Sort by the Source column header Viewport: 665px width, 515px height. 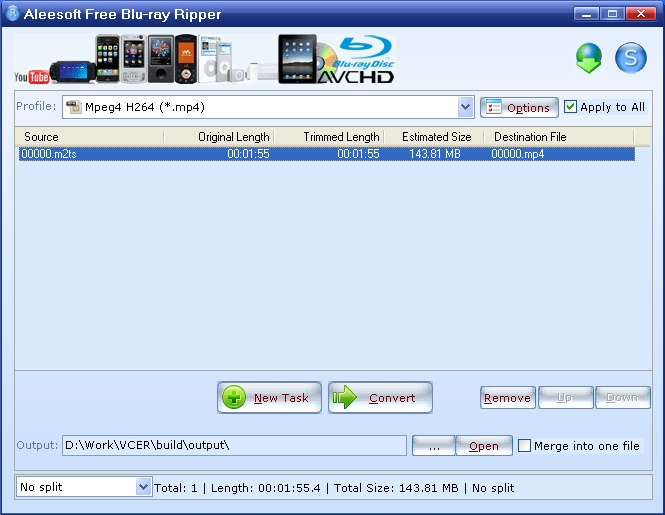point(89,137)
